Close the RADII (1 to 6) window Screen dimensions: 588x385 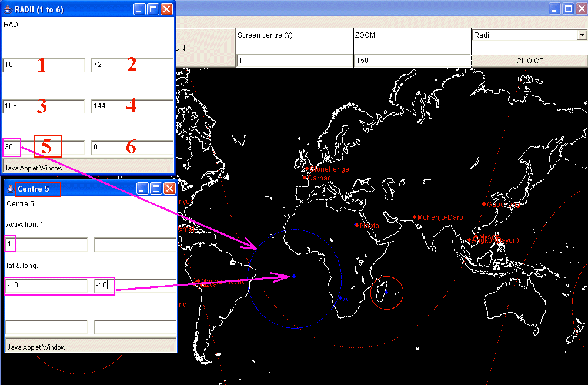pyautogui.click(x=166, y=9)
